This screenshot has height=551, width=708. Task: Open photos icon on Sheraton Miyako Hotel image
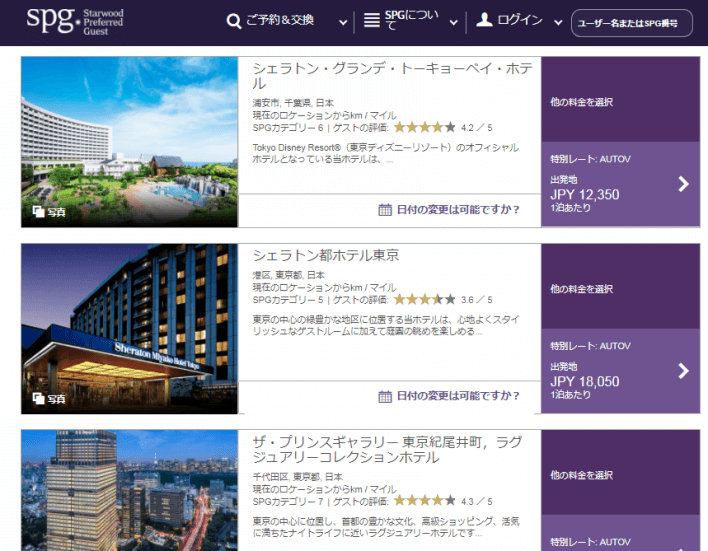tap(38, 399)
